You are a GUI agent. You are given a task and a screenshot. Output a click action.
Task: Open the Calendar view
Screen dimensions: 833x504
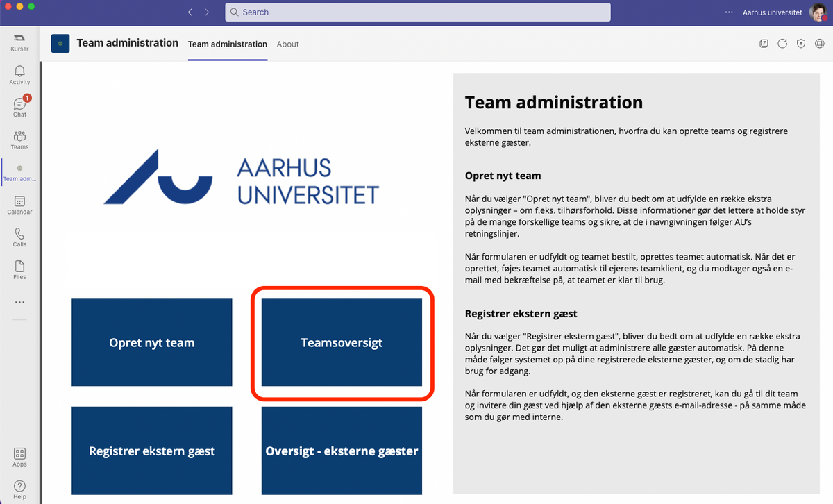[19, 205]
